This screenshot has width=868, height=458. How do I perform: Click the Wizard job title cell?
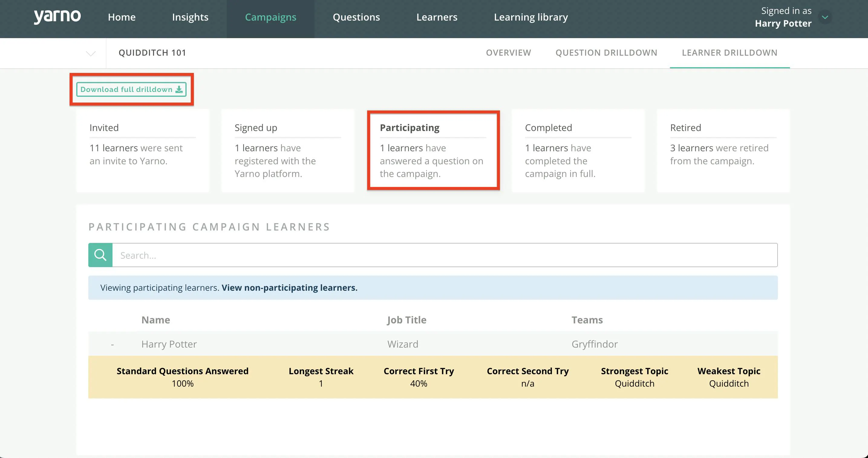point(403,344)
